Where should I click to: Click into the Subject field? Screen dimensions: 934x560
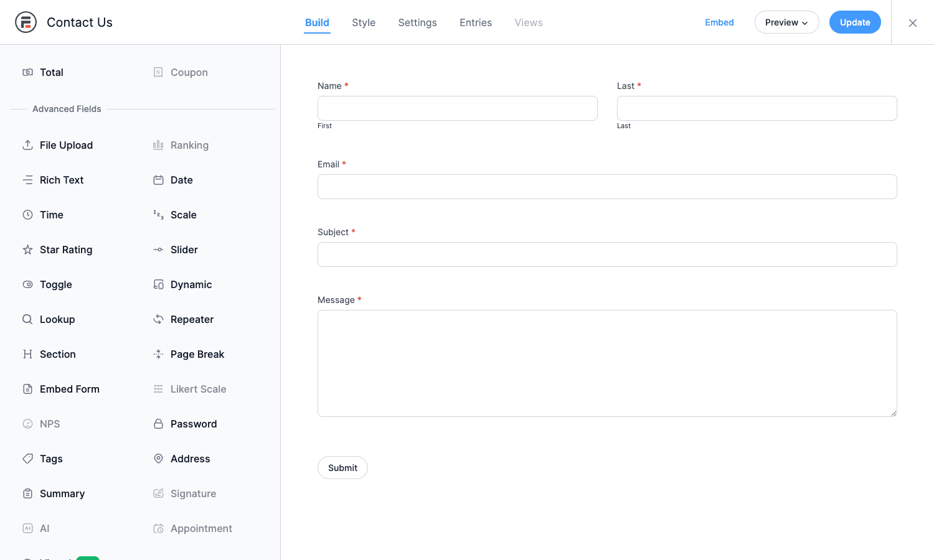pyautogui.click(x=607, y=254)
